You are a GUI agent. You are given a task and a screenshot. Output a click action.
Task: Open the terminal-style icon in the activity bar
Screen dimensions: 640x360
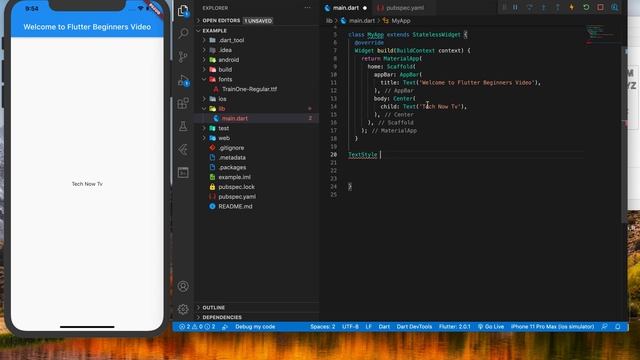click(x=183, y=173)
